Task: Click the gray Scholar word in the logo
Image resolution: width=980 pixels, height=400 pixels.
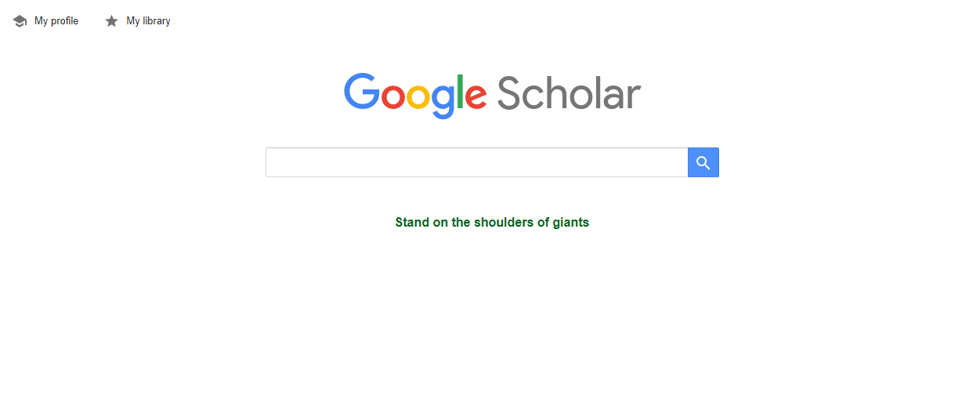Action: [x=569, y=93]
